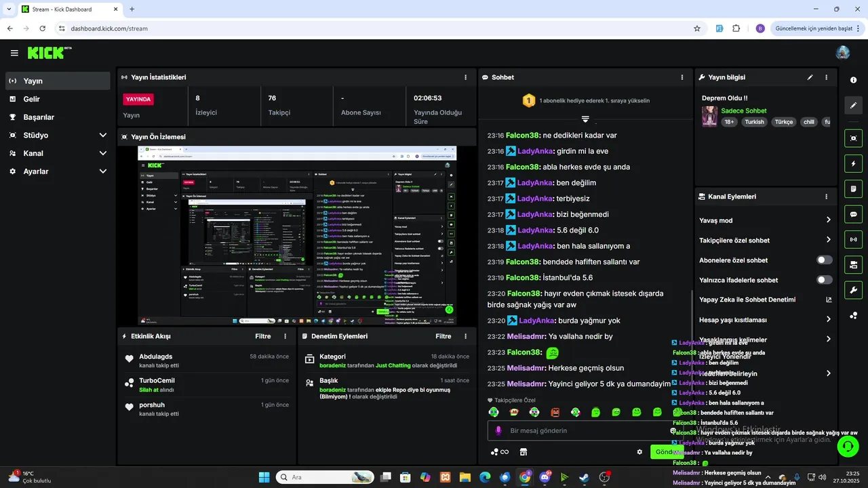Click the Stream - Kick Dashboard browser tab
868x488 pixels.
(x=70, y=9)
